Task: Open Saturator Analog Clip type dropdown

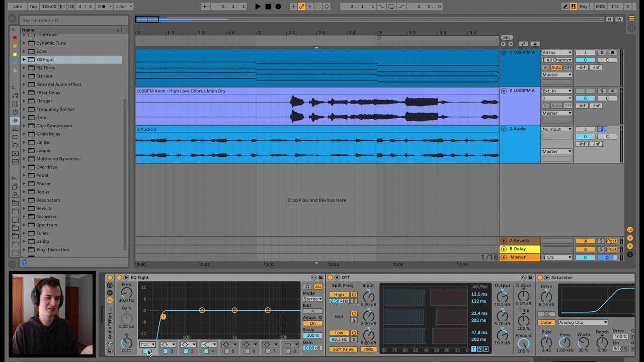Action: [583, 322]
